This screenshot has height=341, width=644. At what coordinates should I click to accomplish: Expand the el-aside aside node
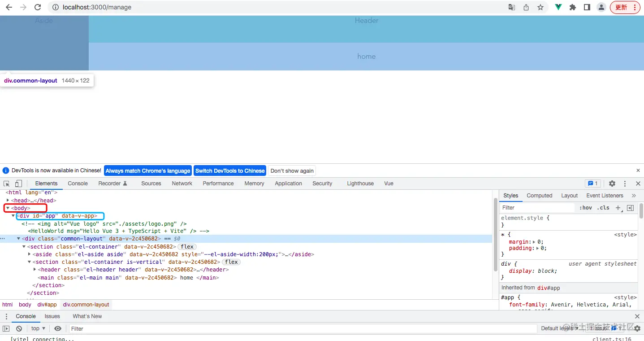click(30, 254)
